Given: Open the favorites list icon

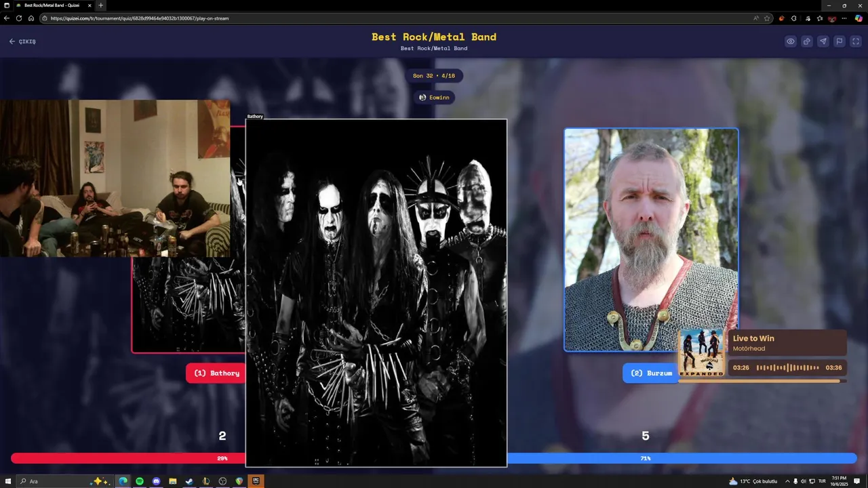Looking at the screenshot, I should (819, 18).
